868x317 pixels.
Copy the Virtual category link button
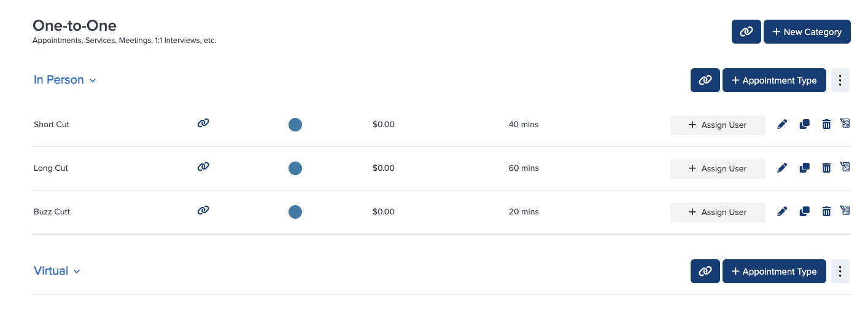(x=705, y=271)
